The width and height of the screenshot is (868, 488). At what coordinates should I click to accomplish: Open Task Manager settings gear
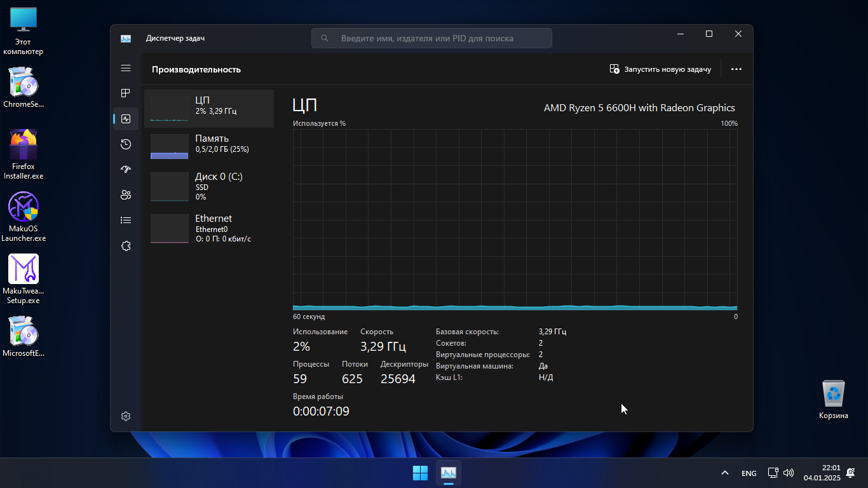pos(126,416)
